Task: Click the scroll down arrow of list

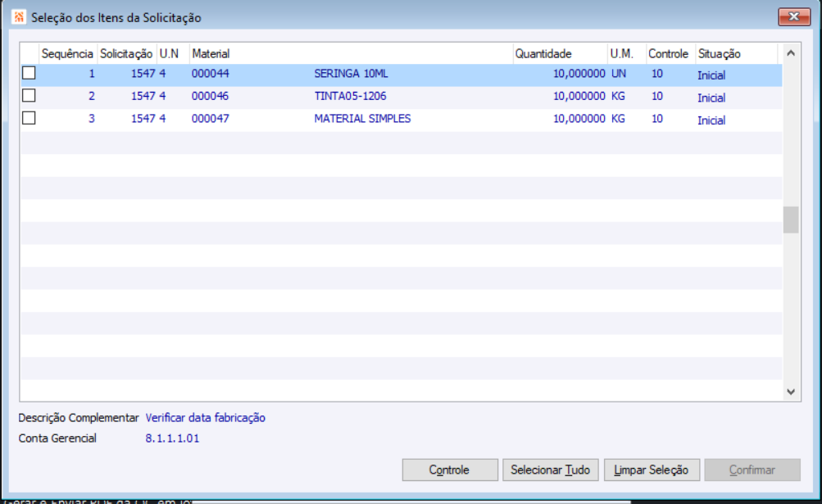Action: (x=791, y=392)
